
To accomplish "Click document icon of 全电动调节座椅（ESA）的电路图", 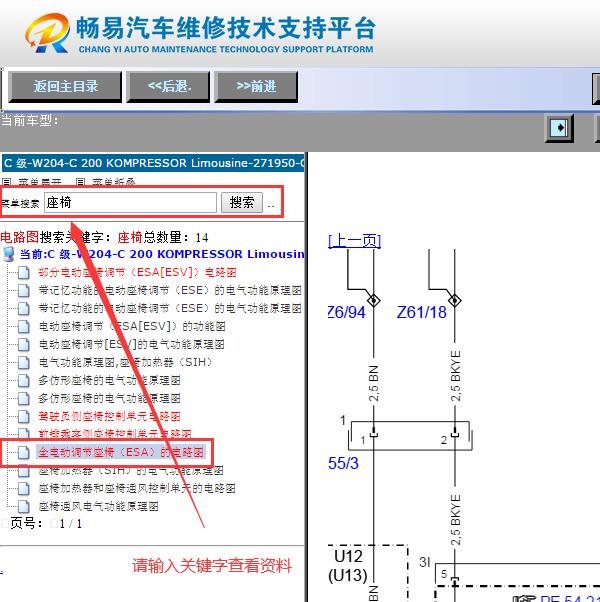I will coord(23,452).
